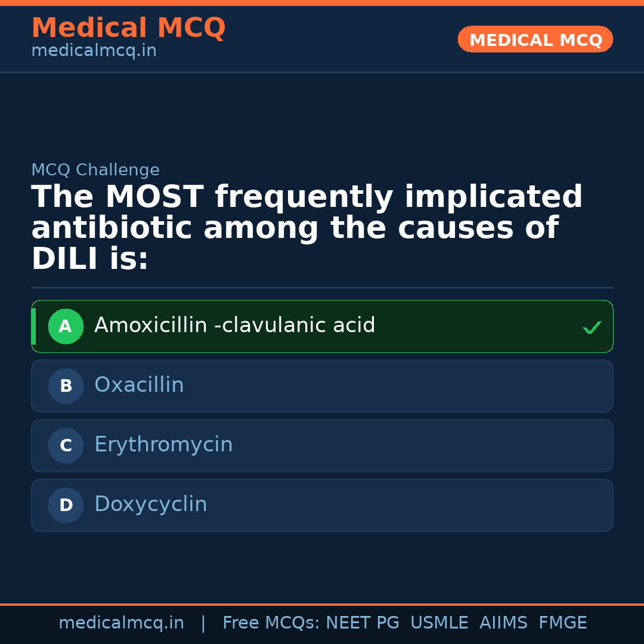Click the Medical MCQ title logo
The width and height of the screenshot is (644, 644).
pos(128,28)
